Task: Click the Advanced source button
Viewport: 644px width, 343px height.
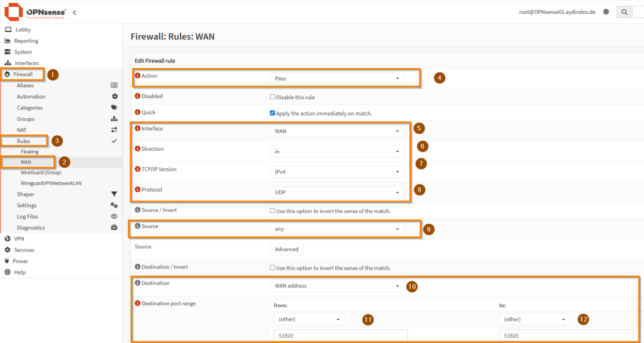Action: pos(287,249)
